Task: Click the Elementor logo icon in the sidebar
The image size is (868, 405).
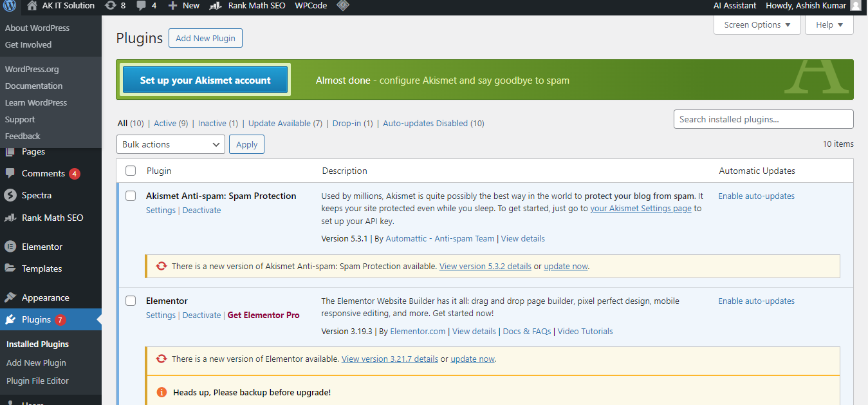Action: [x=10, y=247]
